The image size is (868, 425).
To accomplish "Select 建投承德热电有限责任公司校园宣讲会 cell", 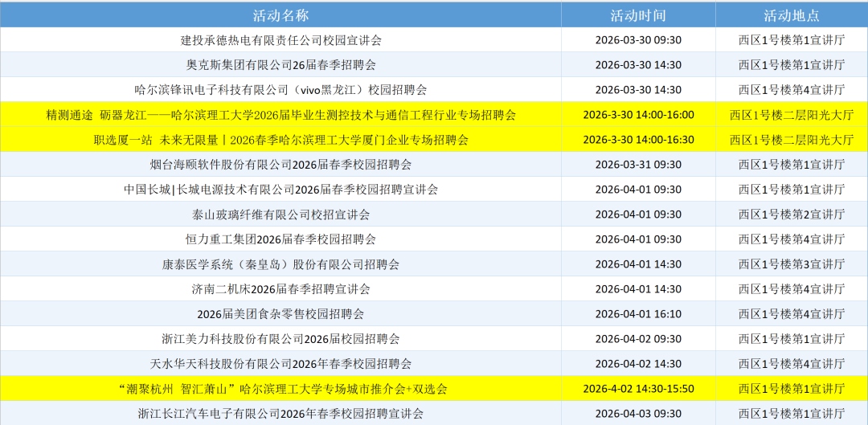I will pyautogui.click(x=280, y=40).
